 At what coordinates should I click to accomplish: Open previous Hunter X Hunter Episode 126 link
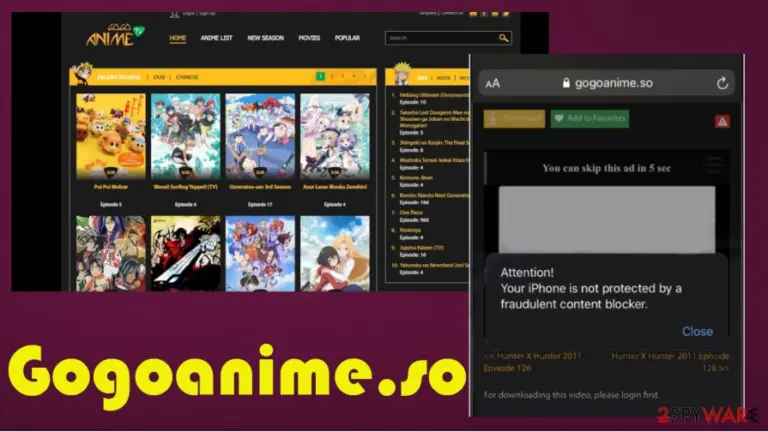click(x=532, y=362)
